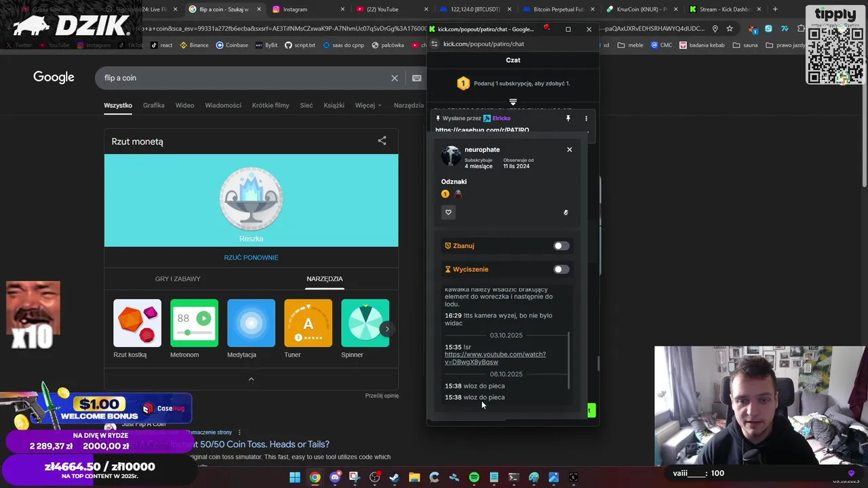Open Discord from the taskbar

335,478
